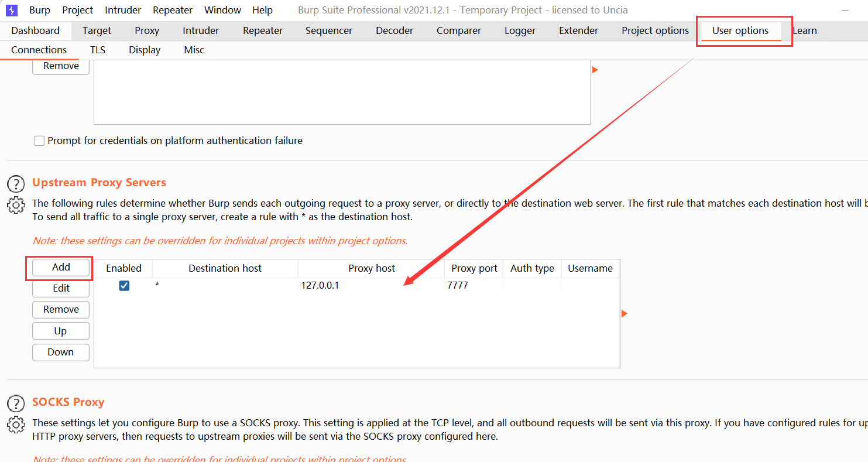
Task: Move proxy rule Up
Action: tap(61, 331)
